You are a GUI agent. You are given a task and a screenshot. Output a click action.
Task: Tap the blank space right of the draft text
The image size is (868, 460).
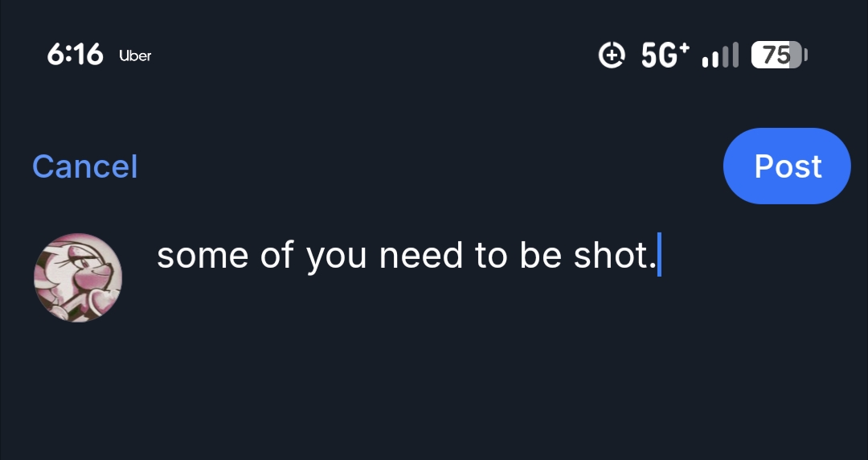coord(764,256)
